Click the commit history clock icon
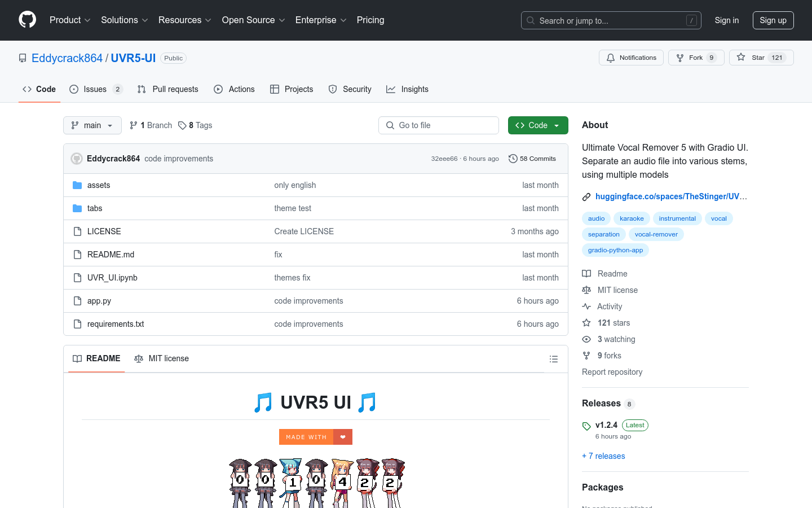Image resolution: width=812 pixels, height=508 pixels. click(x=513, y=159)
